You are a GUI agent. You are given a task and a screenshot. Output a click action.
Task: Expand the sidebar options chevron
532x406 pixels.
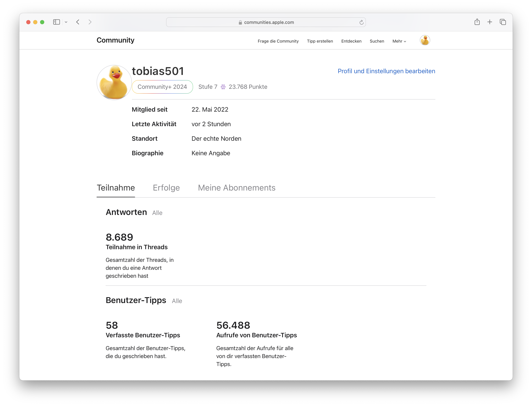66,22
